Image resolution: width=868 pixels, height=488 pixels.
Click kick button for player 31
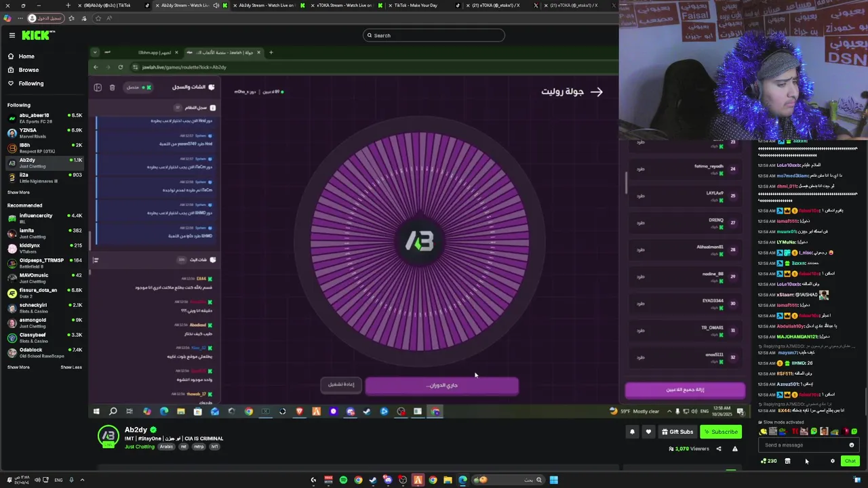tap(640, 330)
